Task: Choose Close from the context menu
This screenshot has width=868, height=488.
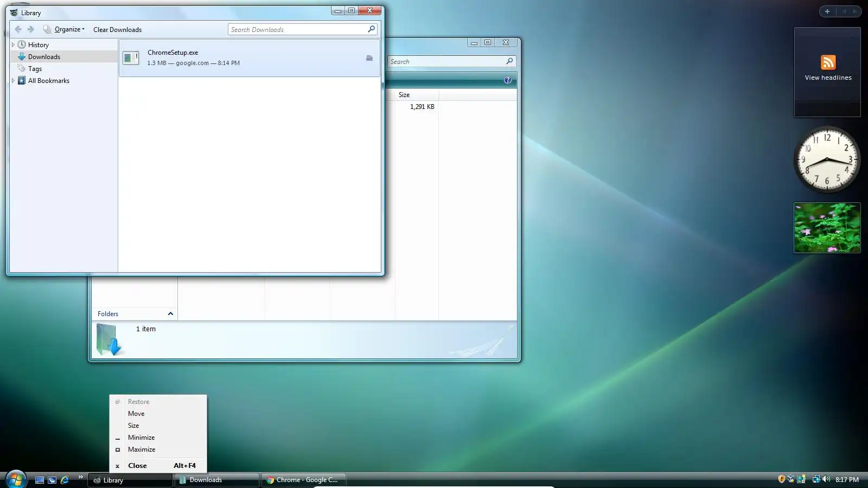Action: [158, 466]
